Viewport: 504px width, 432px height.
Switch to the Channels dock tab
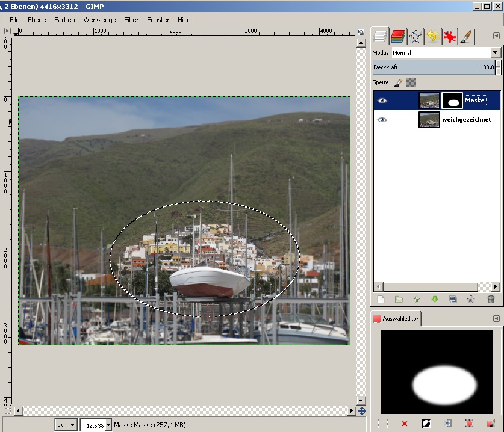397,37
